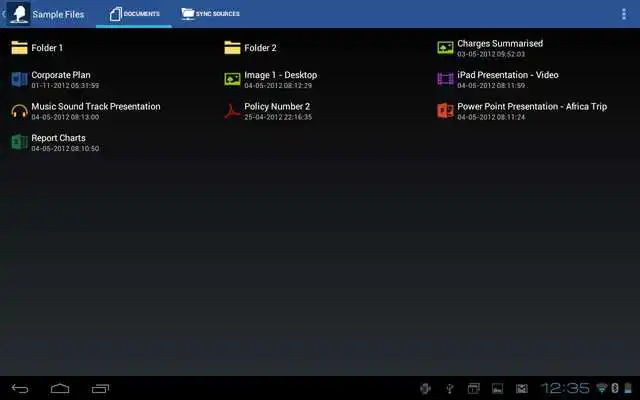640x400 pixels.
Task: Open the Recent Apps navigation button
Action: pyautogui.click(x=101, y=388)
